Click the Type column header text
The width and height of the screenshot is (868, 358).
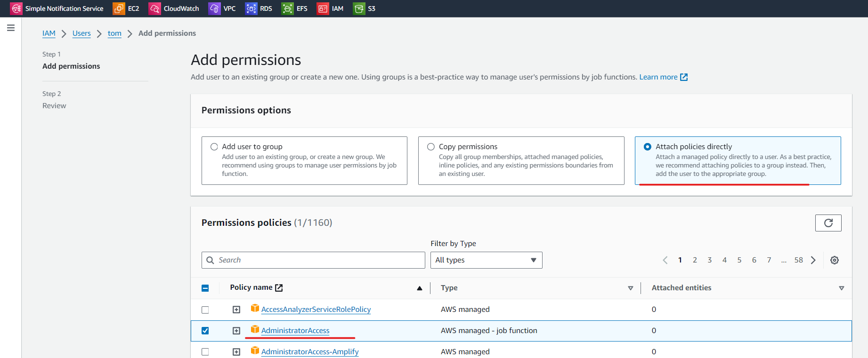pyautogui.click(x=449, y=288)
